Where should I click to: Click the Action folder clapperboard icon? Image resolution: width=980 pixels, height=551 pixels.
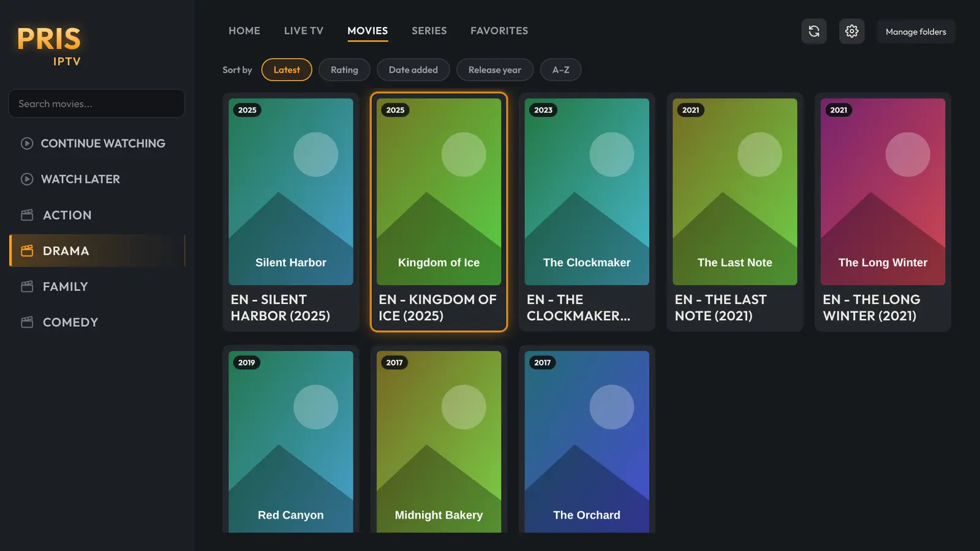click(27, 215)
